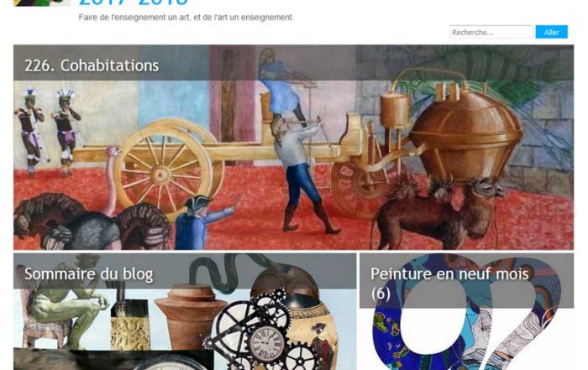The image size is (588, 370).
Task: Click the copper boiler in Cohabitations painting
Action: click(465, 131)
